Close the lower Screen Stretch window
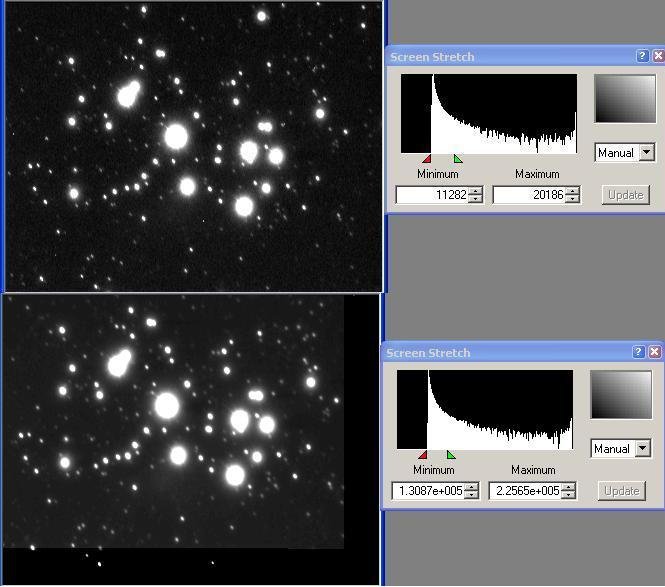 point(655,352)
